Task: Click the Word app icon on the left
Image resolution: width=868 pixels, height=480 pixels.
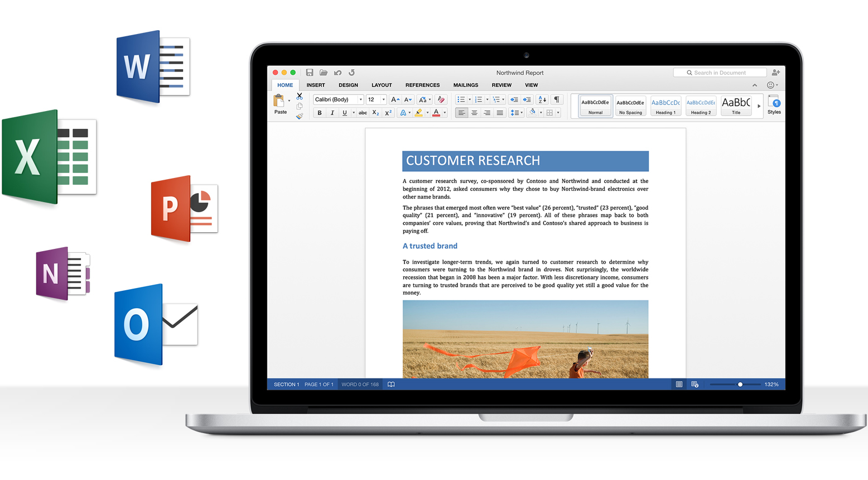Action: coord(153,66)
